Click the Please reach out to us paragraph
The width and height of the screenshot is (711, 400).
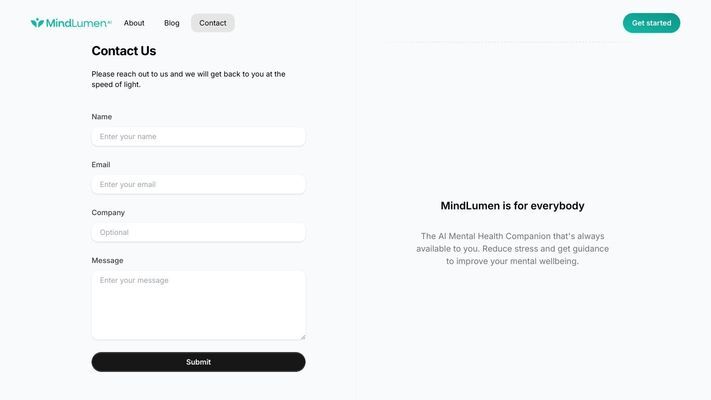(x=189, y=79)
